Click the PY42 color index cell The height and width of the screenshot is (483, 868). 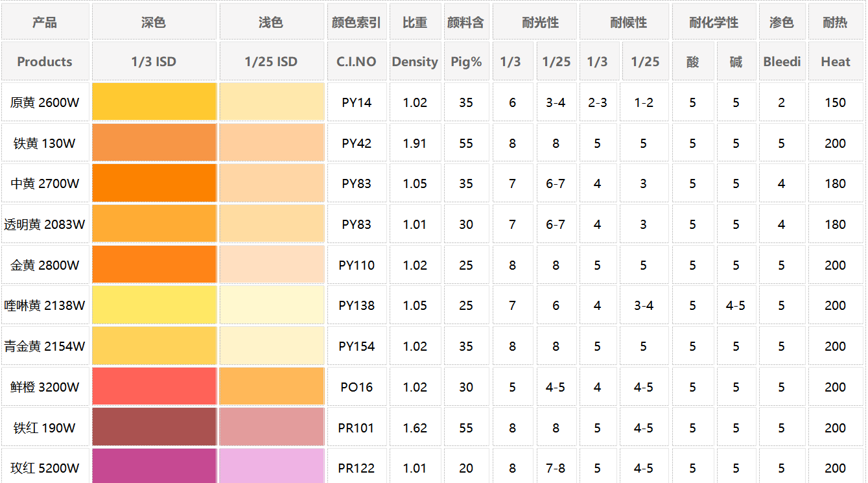[357, 143]
